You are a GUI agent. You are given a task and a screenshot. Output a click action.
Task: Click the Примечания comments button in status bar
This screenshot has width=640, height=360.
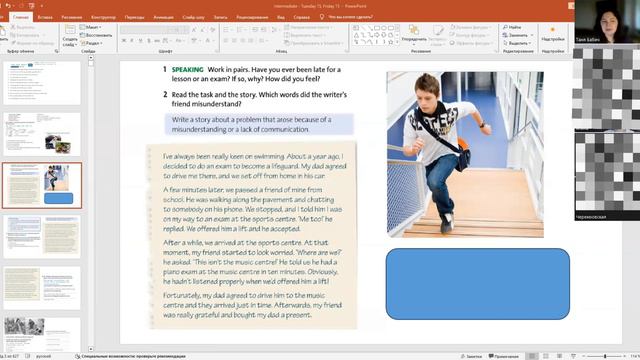(503, 356)
